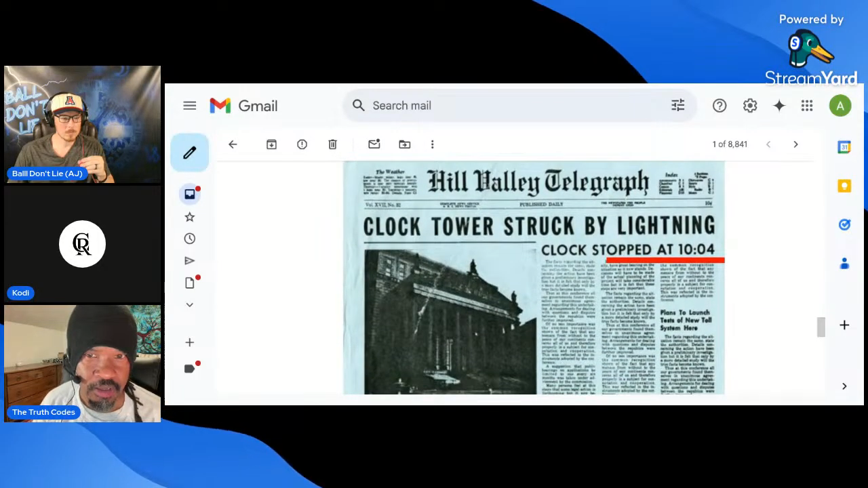Archive this email
This screenshot has height=488, width=868.
pos(271,144)
